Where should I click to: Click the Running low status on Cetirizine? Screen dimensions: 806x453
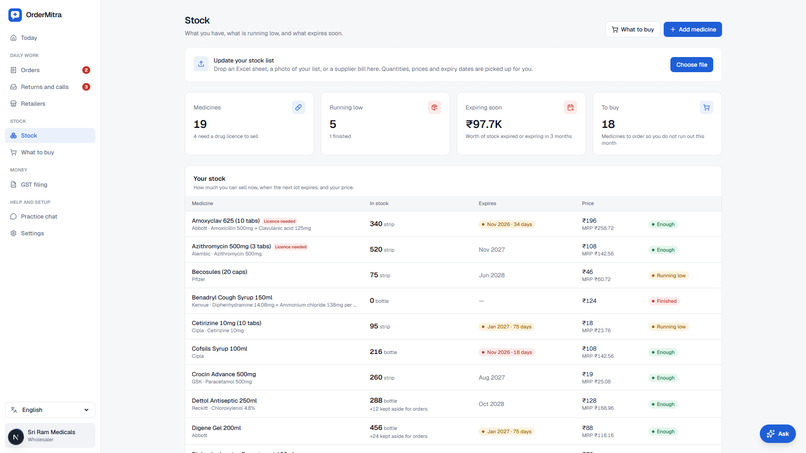[668, 327]
